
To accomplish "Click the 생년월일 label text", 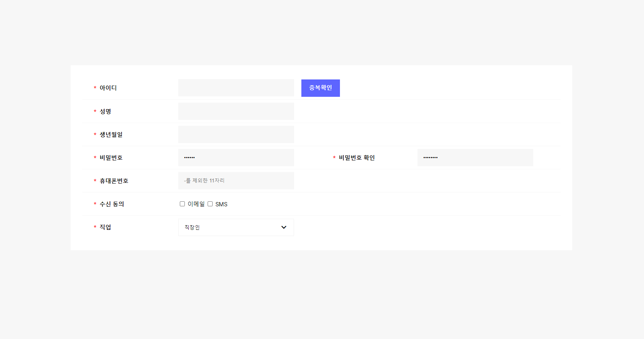I will (111, 135).
